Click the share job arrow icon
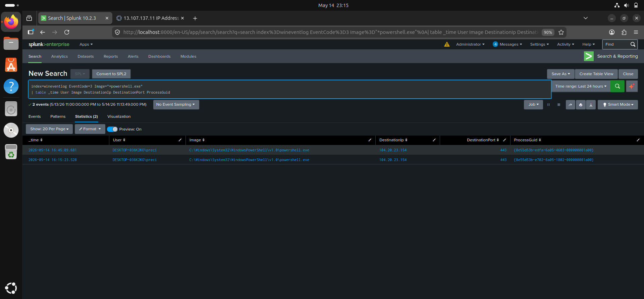Image resolution: width=644 pixels, height=299 pixels. (570, 105)
